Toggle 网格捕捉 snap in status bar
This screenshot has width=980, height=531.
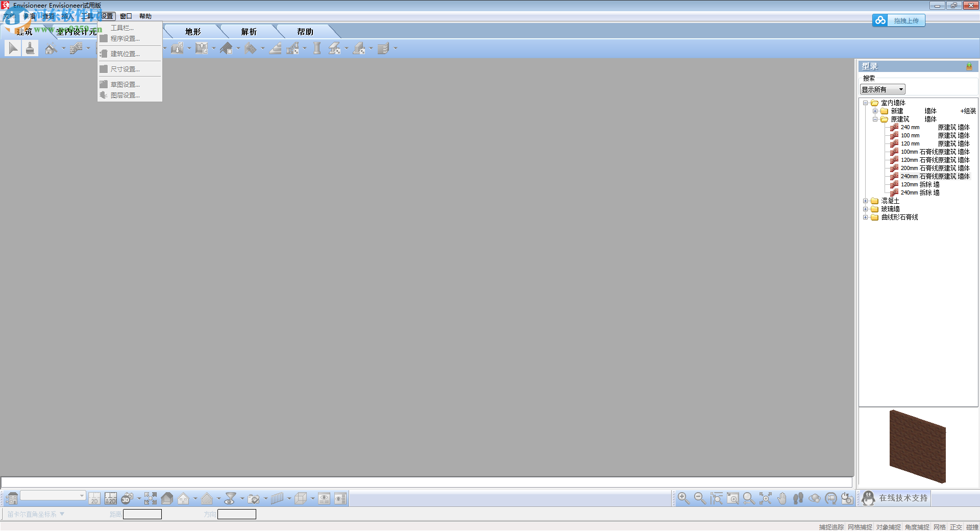click(860, 527)
